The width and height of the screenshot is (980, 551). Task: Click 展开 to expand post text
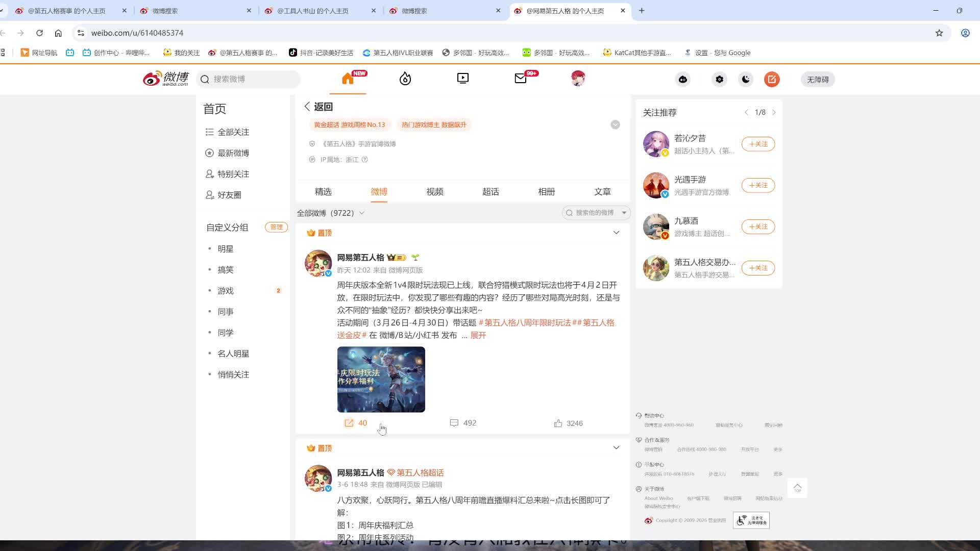pyautogui.click(x=478, y=335)
